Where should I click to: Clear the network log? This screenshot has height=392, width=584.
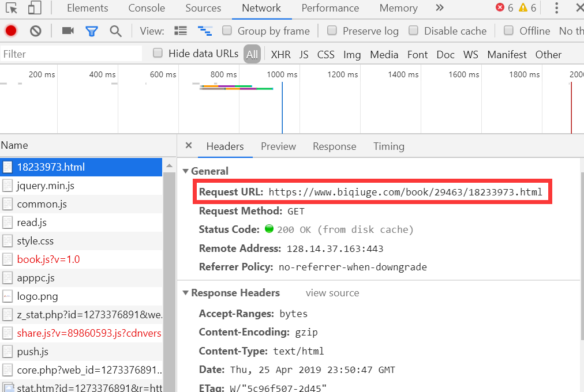36,31
